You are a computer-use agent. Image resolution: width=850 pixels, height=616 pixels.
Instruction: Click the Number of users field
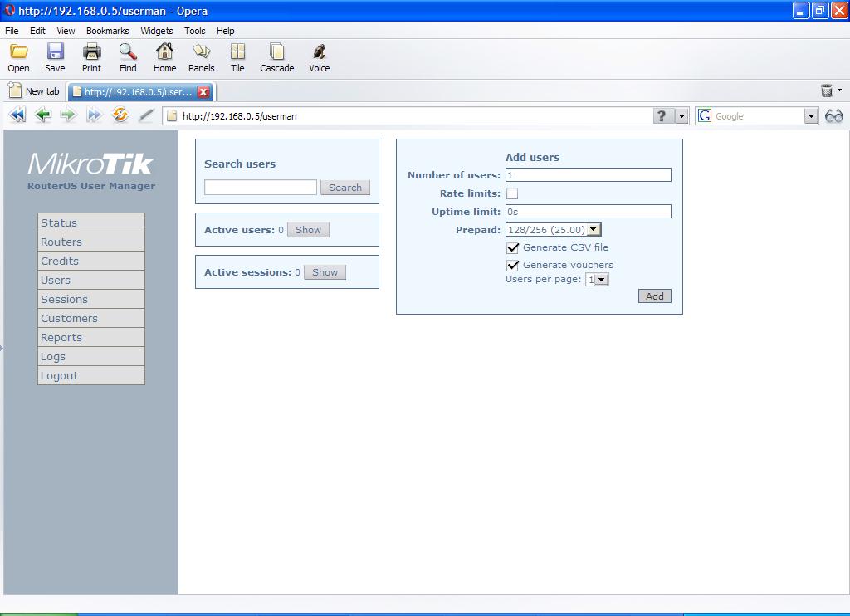[589, 174]
